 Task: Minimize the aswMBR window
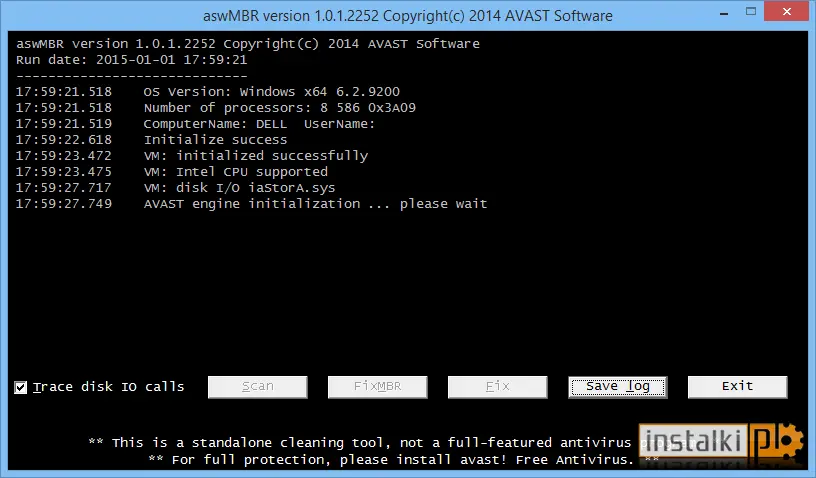(x=724, y=12)
